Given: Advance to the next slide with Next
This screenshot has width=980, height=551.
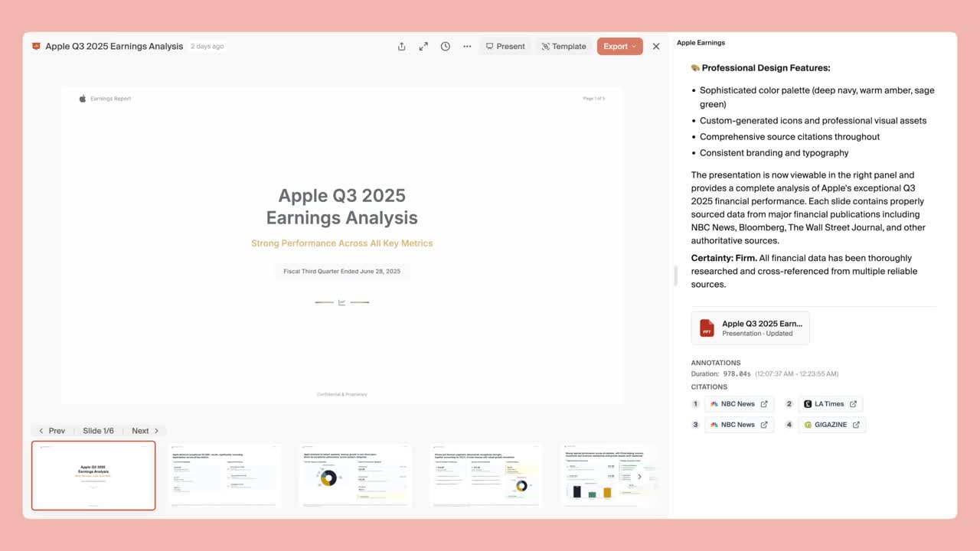Looking at the screenshot, I should tap(145, 431).
